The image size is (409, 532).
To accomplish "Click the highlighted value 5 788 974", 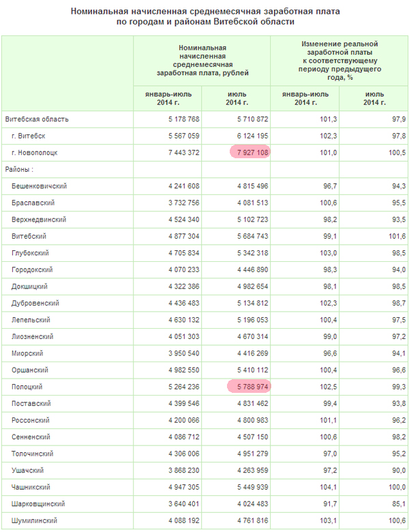I will pyautogui.click(x=249, y=387).
